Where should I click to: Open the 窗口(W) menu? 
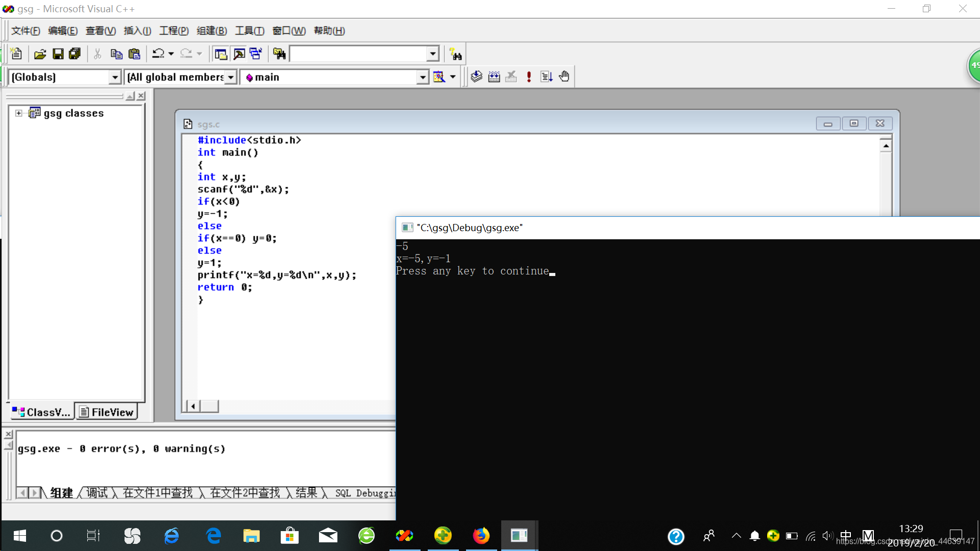click(x=289, y=31)
